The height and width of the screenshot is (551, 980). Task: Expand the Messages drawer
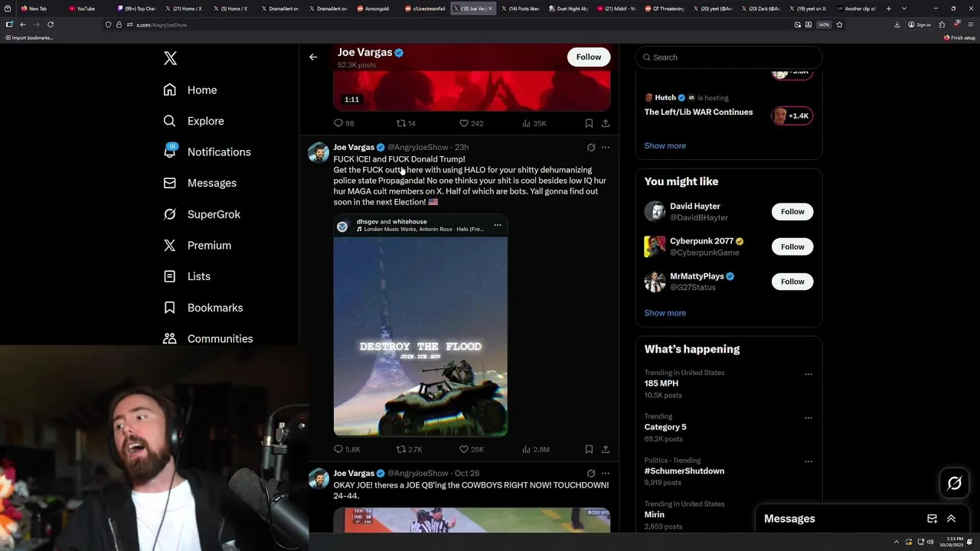[x=951, y=518]
